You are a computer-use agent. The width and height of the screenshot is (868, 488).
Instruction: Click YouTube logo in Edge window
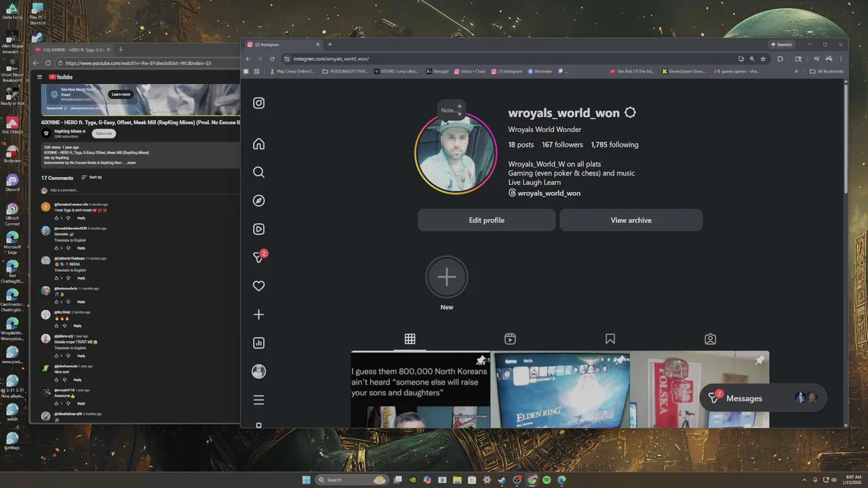pyautogui.click(x=60, y=77)
